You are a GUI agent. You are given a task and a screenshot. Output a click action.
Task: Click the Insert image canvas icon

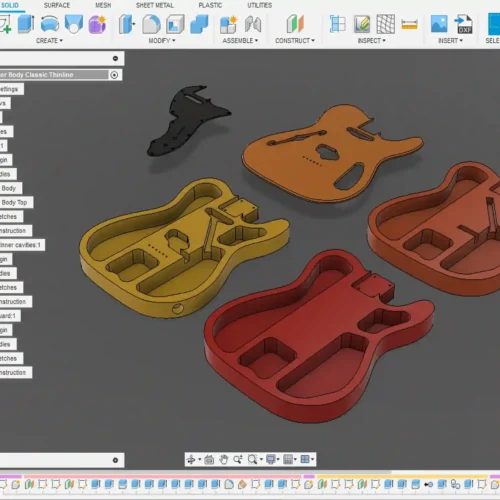point(439,24)
